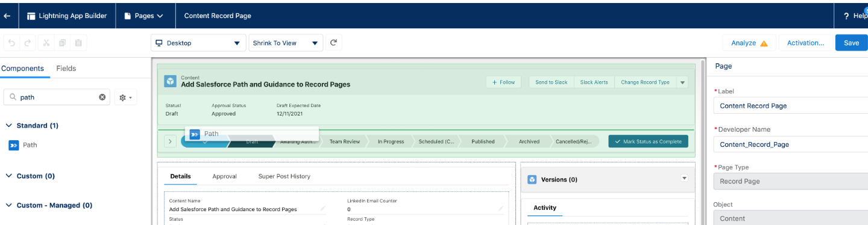The width and height of the screenshot is (868, 225).
Task: Click the Versions related list icon
Action: point(532,179)
